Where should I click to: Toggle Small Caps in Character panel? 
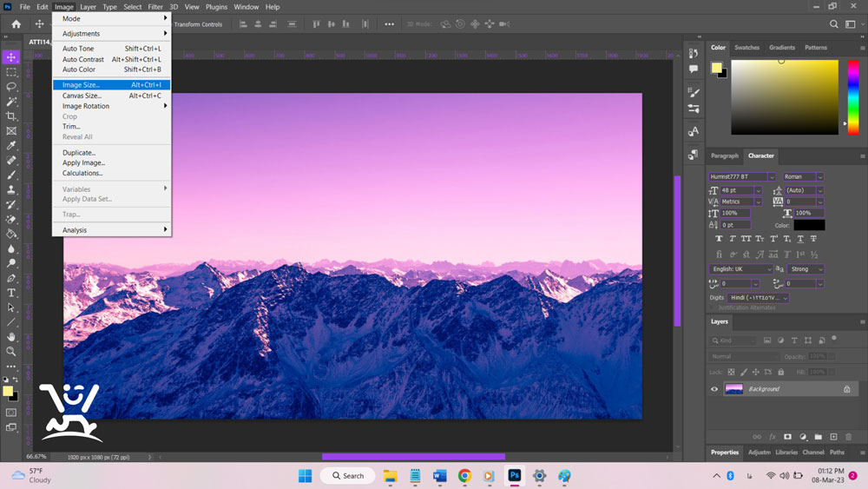click(759, 239)
